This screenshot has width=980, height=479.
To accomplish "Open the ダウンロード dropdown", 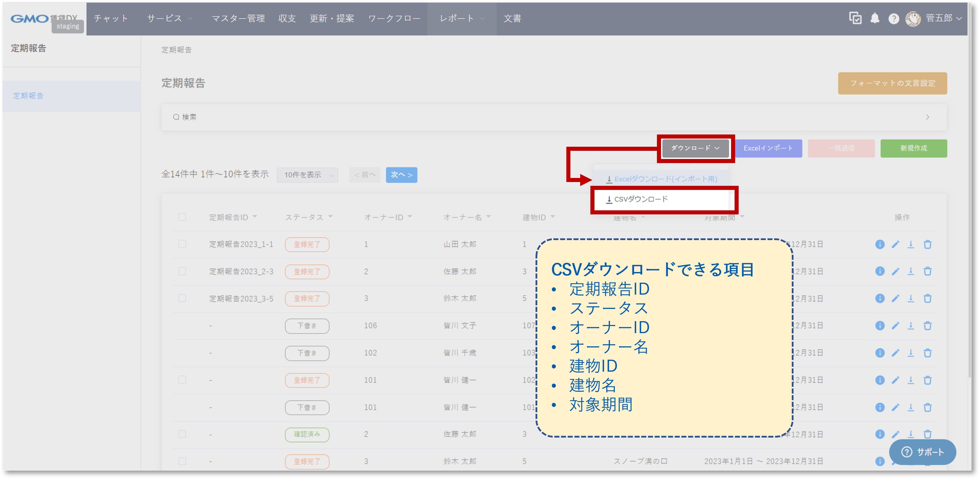I will (695, 148).
